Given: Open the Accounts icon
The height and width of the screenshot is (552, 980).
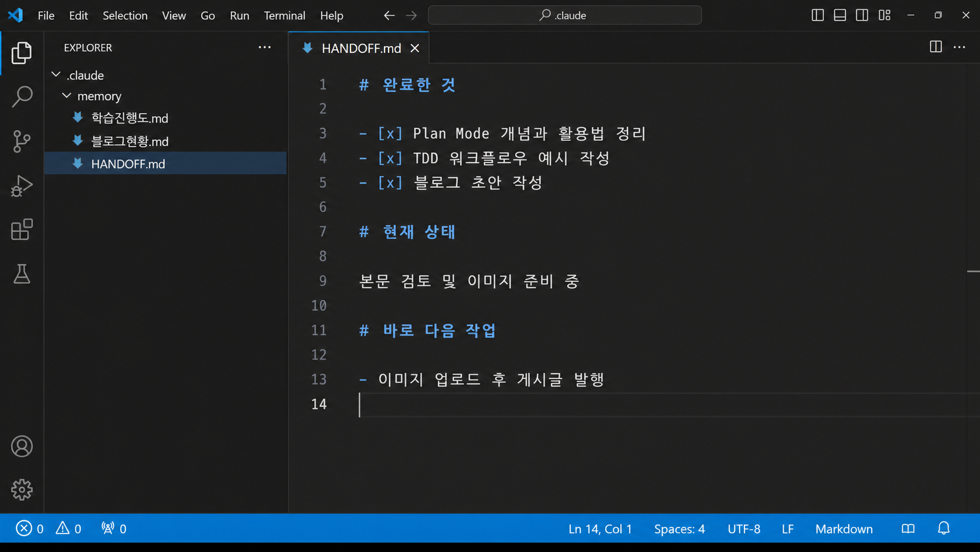Looking at the screenshot, I should 22,446.
